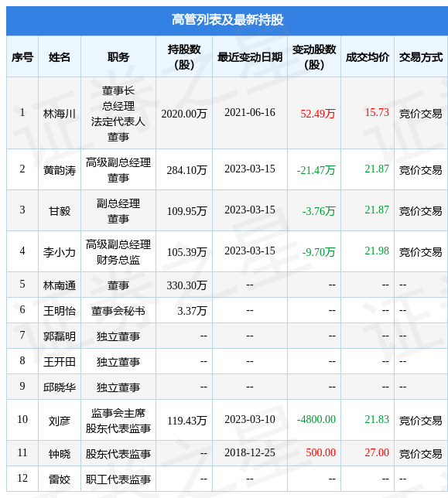Click the 持股数(股) column header
Screen dimensions: 448x498
point(184,57)
